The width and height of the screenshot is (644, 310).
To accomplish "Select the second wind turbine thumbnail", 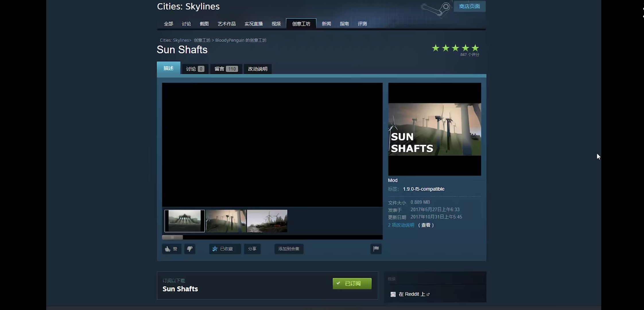I will point(226,221).
